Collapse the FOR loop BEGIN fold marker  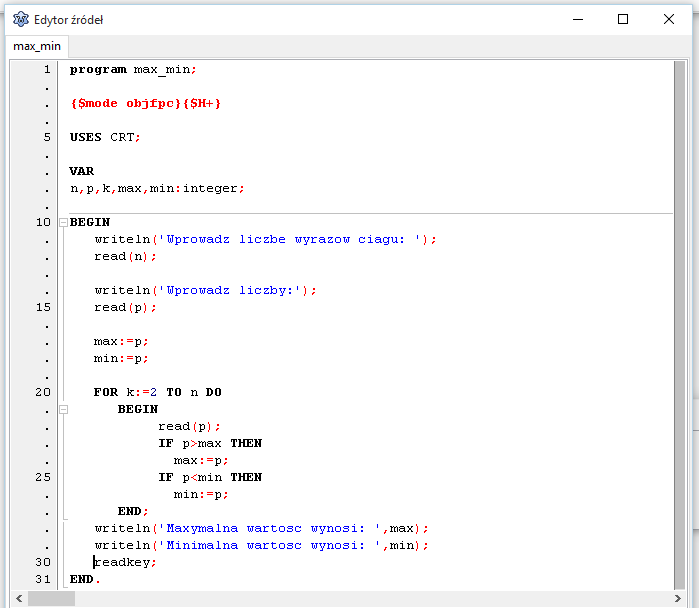click(64, 409)
